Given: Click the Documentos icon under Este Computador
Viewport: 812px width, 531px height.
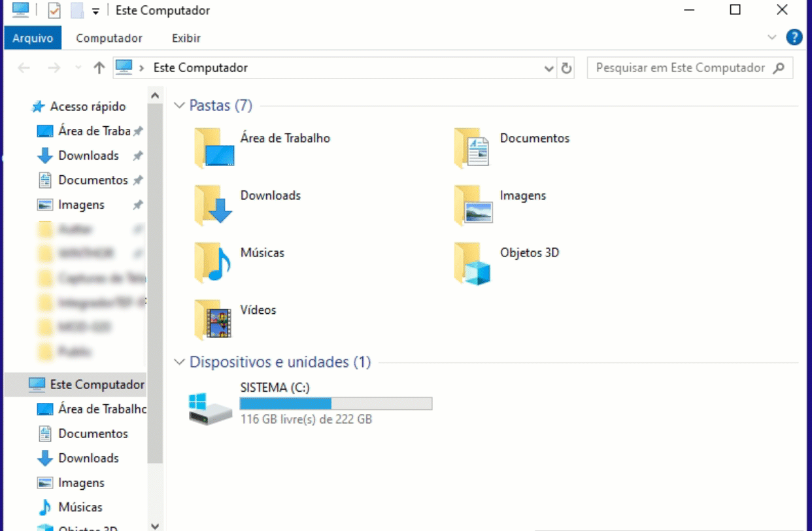Looking at the screenshot, I should [x=44, y=434].
